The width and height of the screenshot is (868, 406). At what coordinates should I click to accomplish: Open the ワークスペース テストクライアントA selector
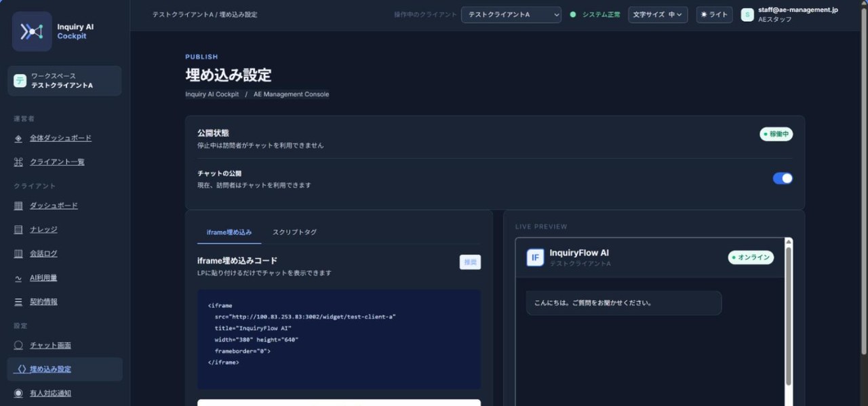coord(65,81)
